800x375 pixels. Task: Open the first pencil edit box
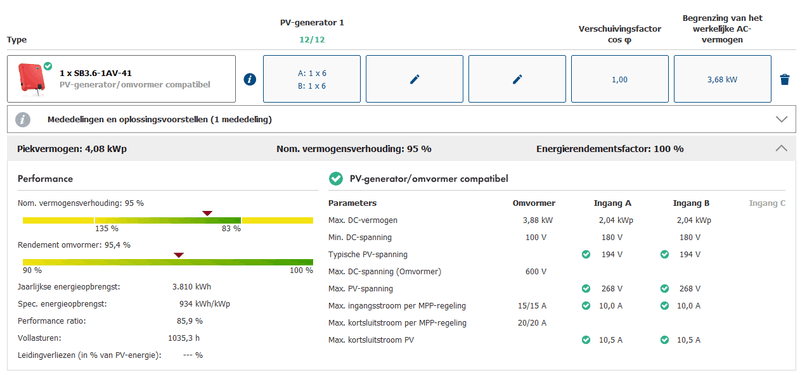tap(415, 79)
